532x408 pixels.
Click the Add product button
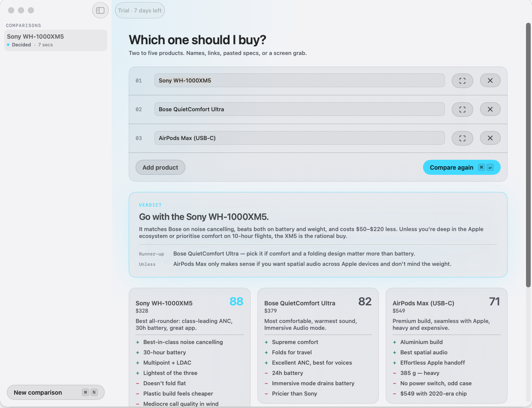(x=160, y=167)
